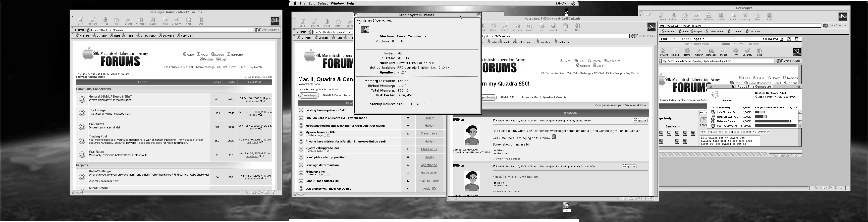This screenshot has width=868, height=222.
Task: Click View unanswered posts in the Index window
Action: pyautogui.click(x=258, y=77)
